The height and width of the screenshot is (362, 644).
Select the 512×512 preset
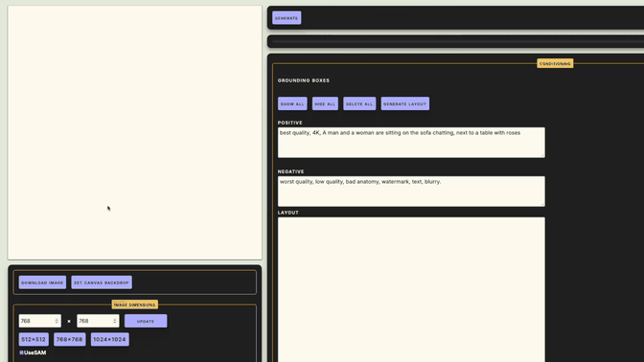point(34,339)
